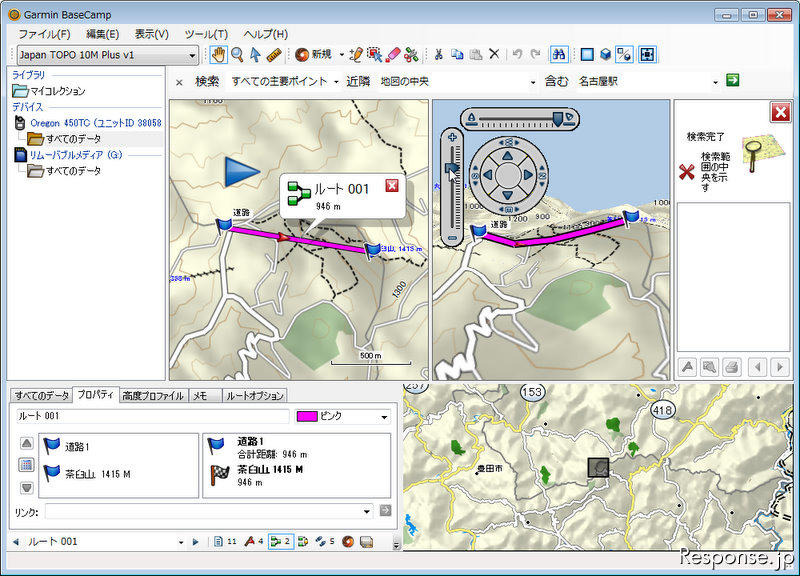Toggle routes filter showing 2
This screenshot has height=576, width=800.
280,541
